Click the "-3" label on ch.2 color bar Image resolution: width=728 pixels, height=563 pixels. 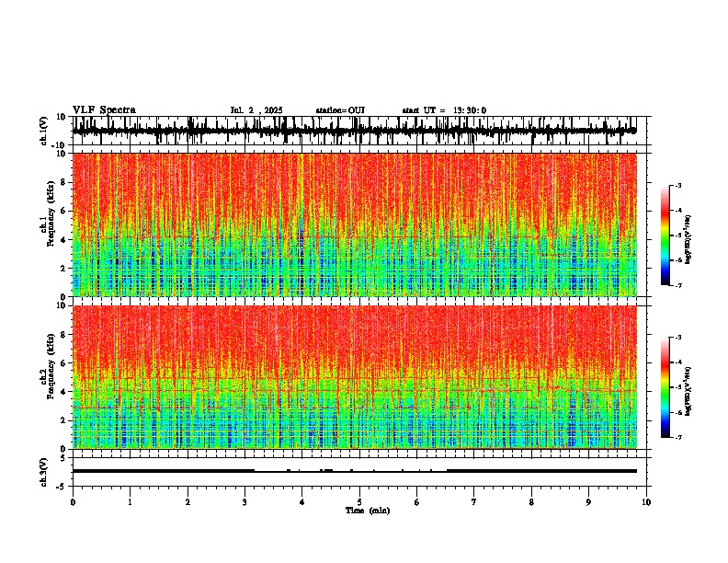(677, 338)
